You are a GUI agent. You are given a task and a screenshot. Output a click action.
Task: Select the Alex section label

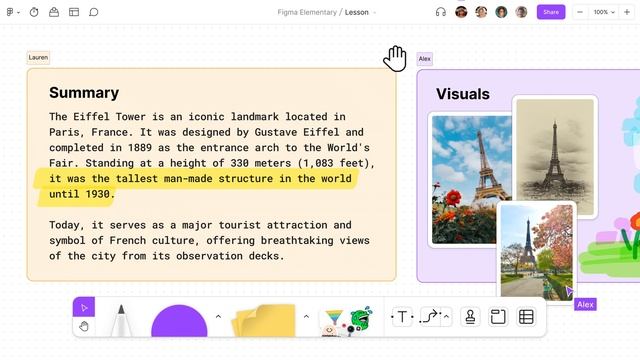pyautogui.click(x=424, y=59)
